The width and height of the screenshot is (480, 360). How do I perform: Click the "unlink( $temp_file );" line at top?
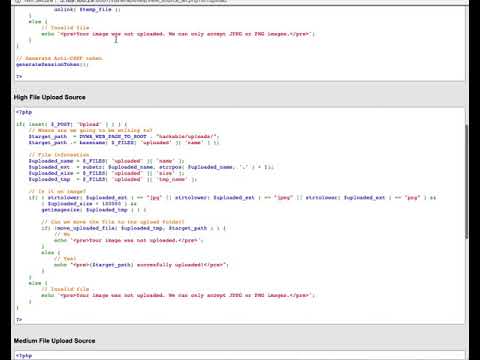(x=87, y=9)
